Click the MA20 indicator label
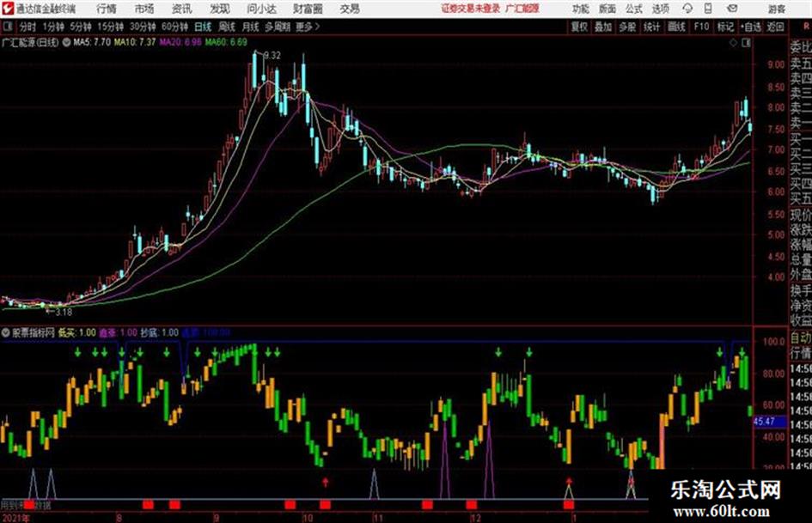 coord(180,42)
